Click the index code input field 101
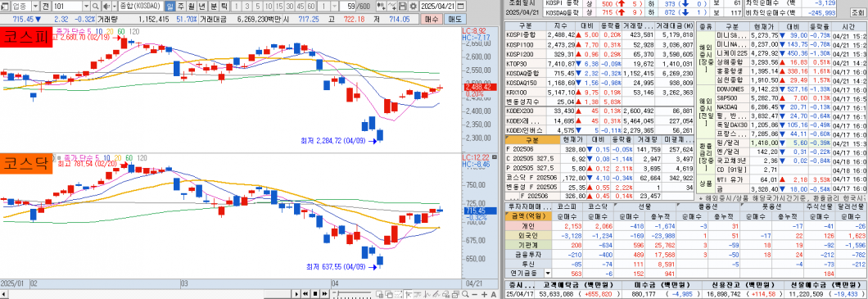 (67, 6)
